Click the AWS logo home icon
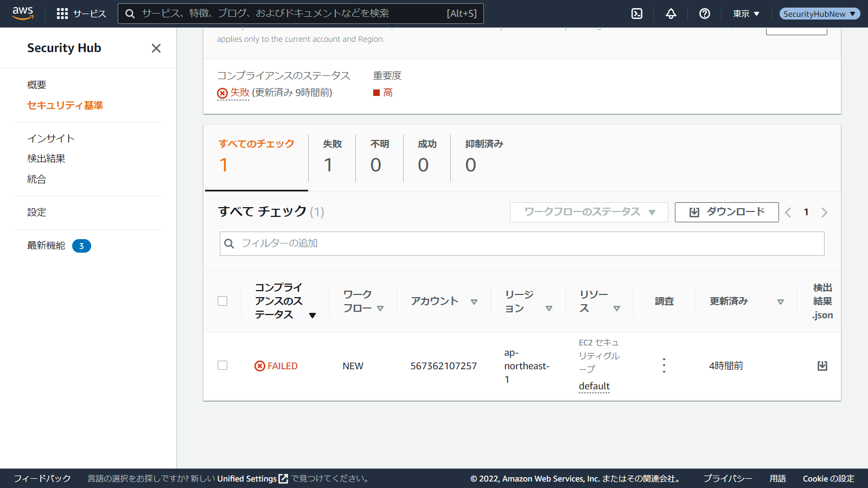Viewport: 868px width, 488px height. pos(23,14)
